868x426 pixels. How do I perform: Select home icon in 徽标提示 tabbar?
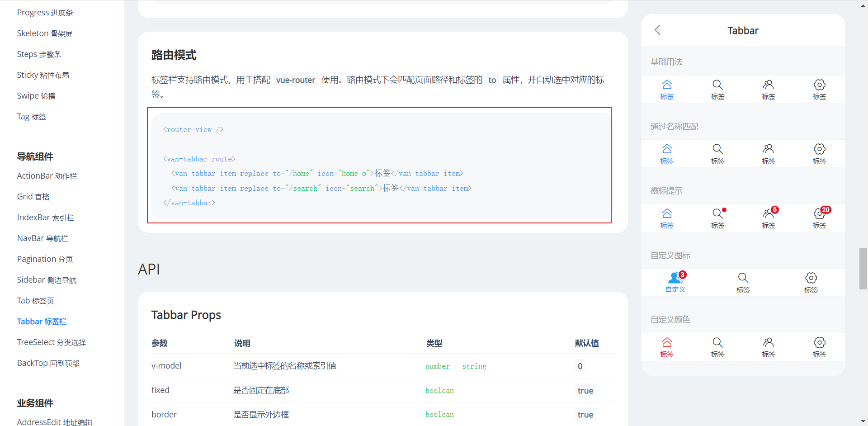point(667,213)
